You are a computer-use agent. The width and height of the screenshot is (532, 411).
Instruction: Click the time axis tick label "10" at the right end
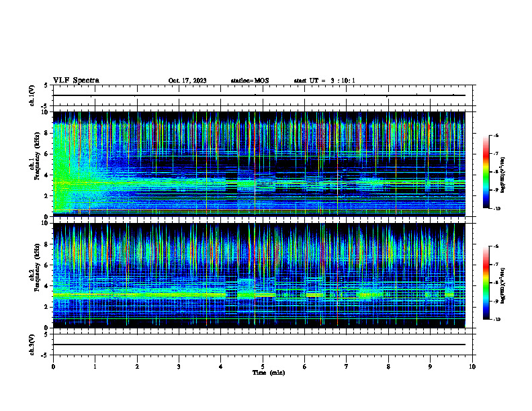pos(472,367)
